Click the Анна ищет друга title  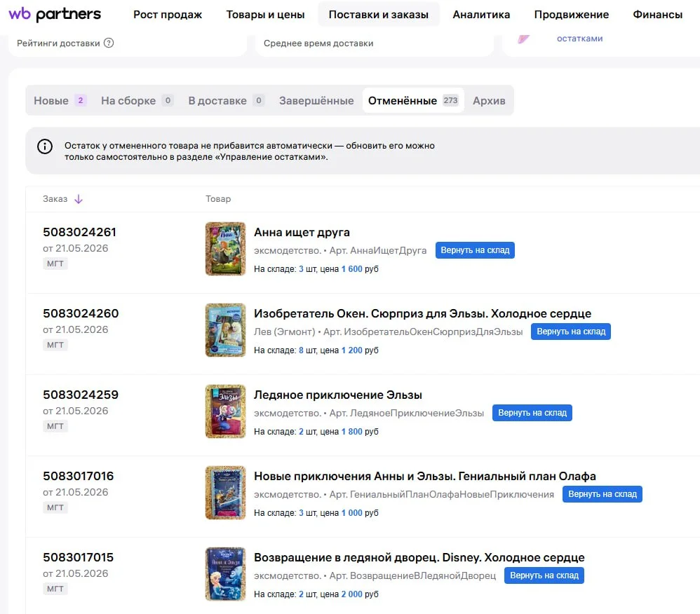302,233
